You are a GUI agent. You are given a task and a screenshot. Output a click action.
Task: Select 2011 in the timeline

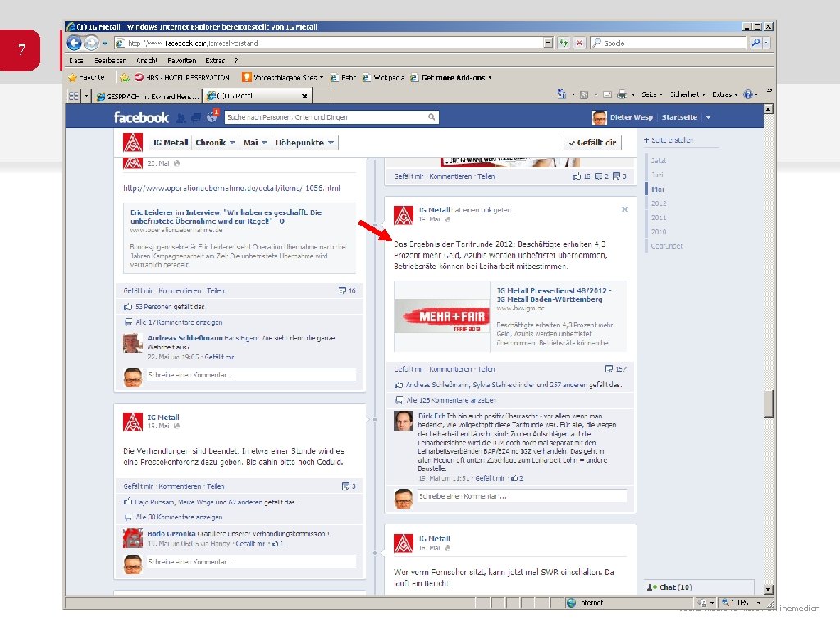click(x=659, y=217)
